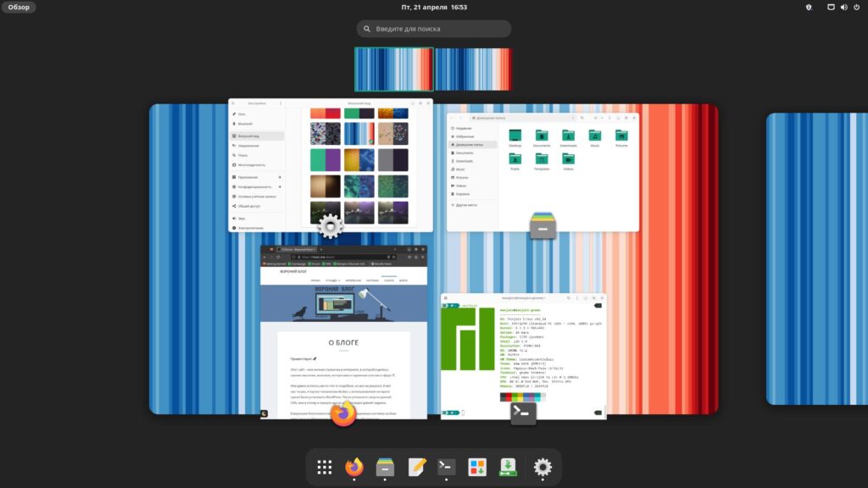
Task: Open the Files manager icon in the dash
Action: (385, 467)
